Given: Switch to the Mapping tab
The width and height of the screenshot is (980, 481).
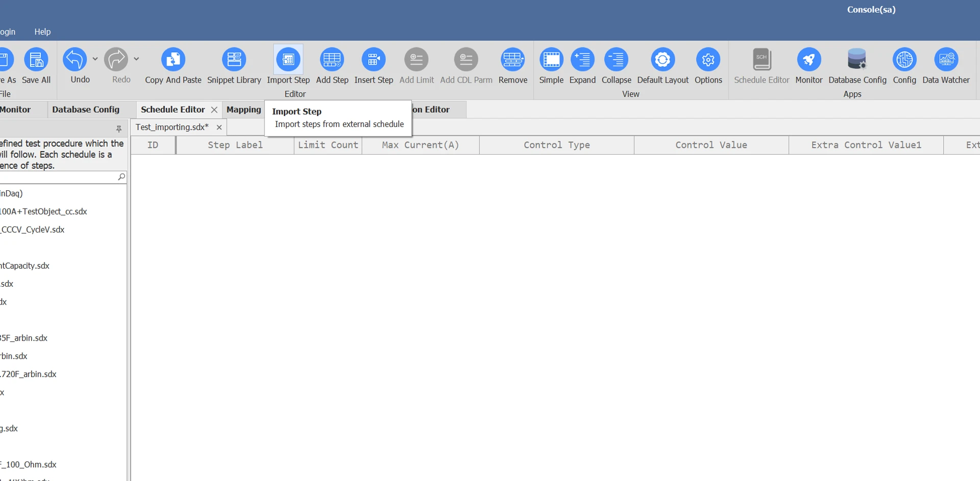Looking at the screenshot, I should 243,110.
